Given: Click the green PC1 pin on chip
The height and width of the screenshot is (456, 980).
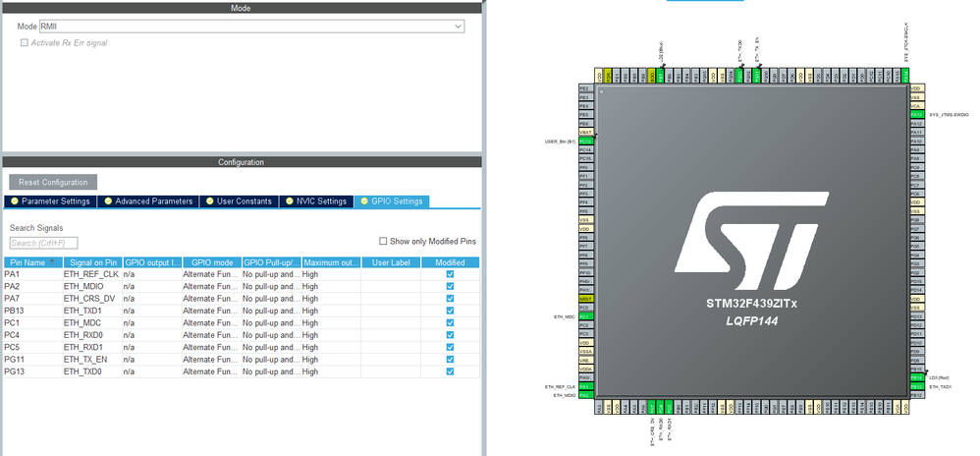Looking at the screenshot, I should [586, 316].
